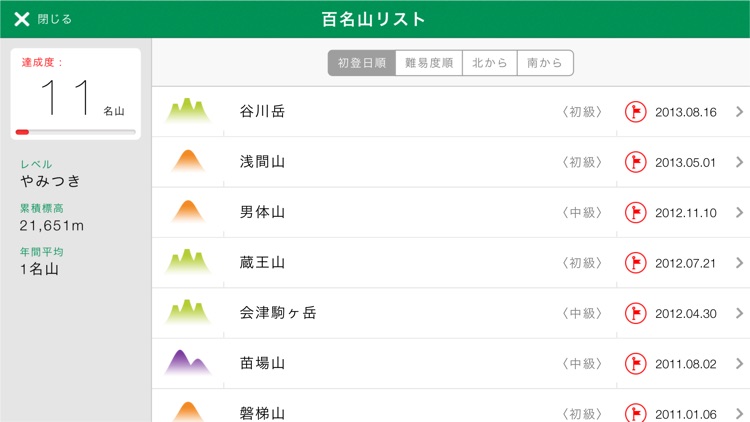
Task: Tap the red flag icon for 浅間山
Action: coord(636,162)
